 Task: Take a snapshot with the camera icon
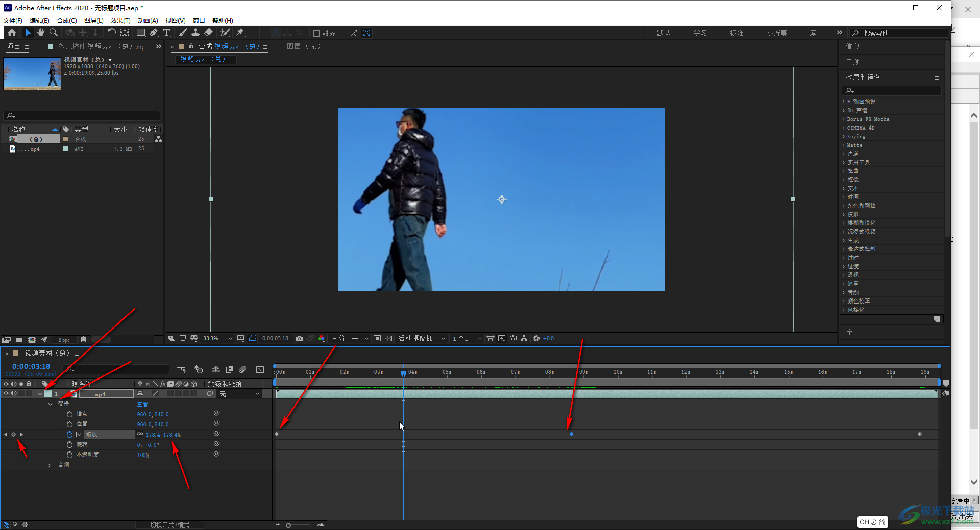coord(299,339)
